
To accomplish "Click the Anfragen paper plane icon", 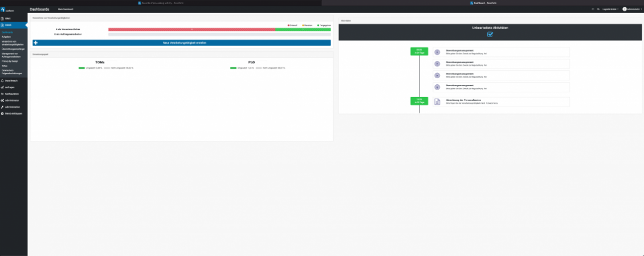I will point(3,87).
